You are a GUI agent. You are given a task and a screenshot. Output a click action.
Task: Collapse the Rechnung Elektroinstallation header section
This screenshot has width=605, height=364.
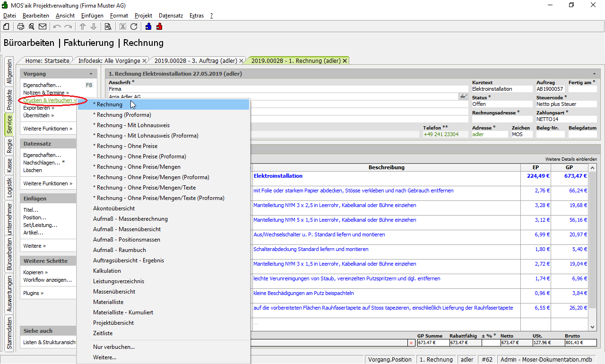click(594, 74)
